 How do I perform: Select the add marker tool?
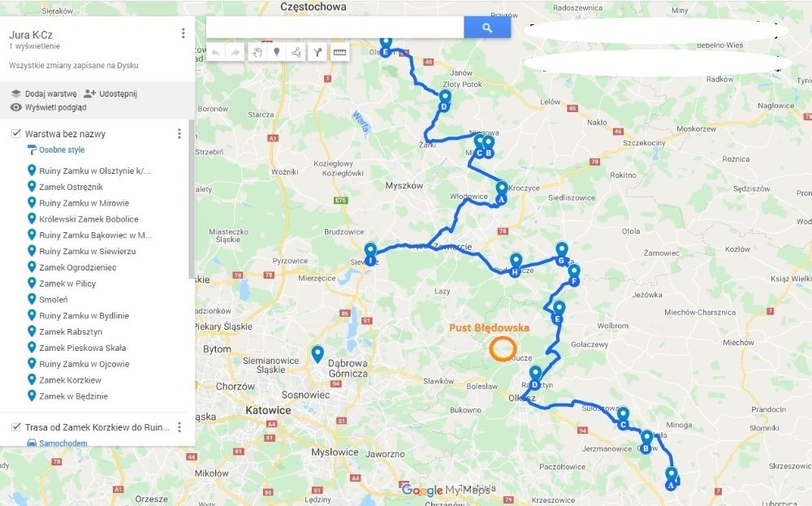click(x=277, y=52)
